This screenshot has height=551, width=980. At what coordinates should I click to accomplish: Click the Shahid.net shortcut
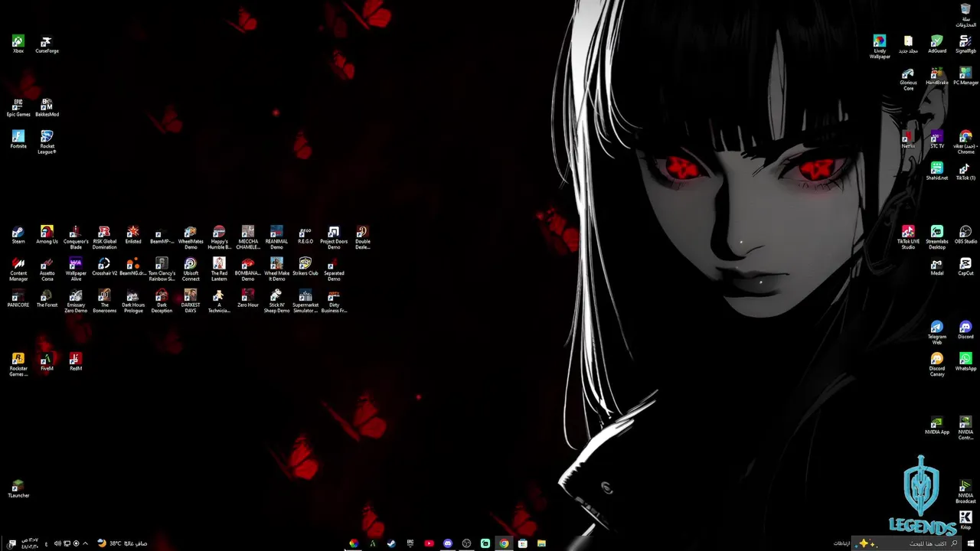937,172
